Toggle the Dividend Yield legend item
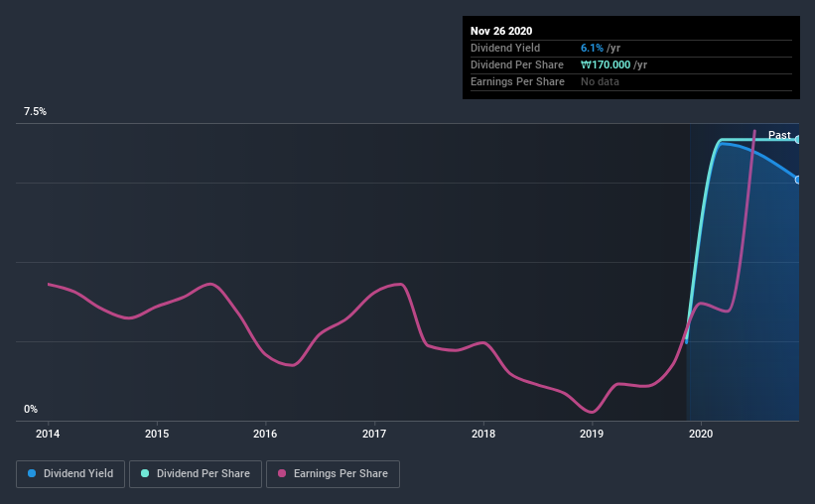Screen dimensions: 815x504 pyautogui.click(x=70, y=474)
